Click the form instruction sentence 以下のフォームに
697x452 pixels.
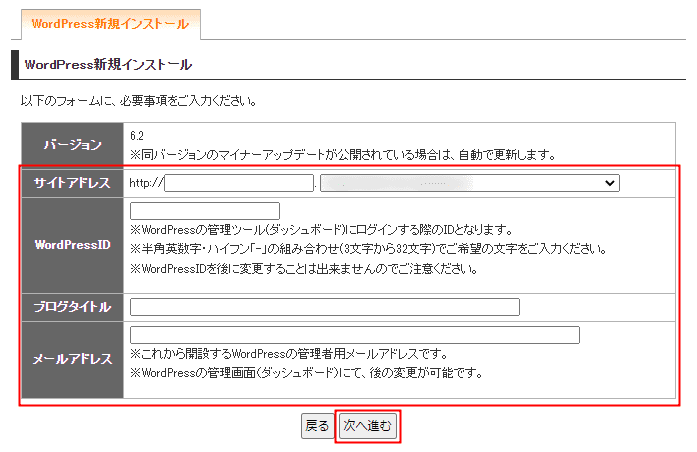[x=139, y=101]
